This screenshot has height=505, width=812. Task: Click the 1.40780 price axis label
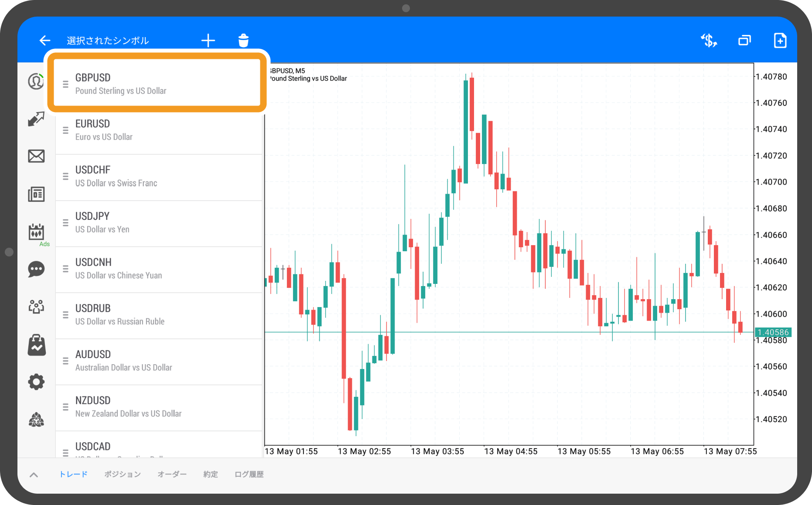click(x=771, y=77)
